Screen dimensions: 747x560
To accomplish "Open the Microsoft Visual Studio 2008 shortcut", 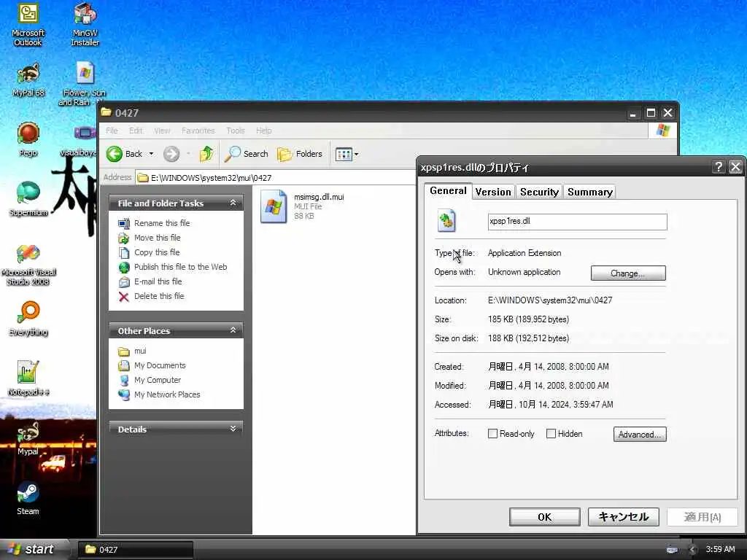I will (28, 264).
